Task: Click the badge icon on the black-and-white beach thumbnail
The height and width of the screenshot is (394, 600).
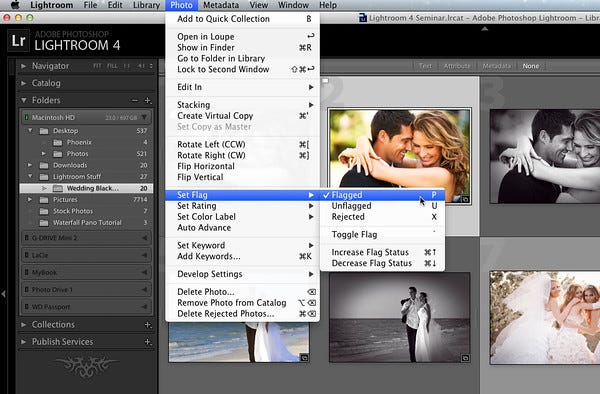Action: [x=465, y=358]
